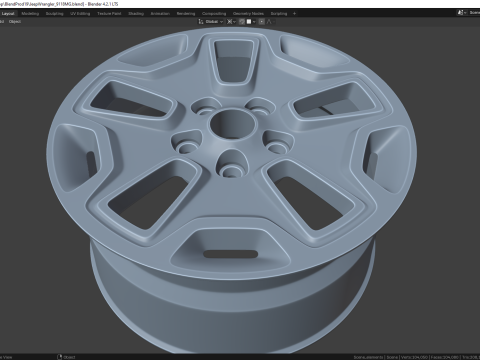Open the Object menu in viewport header
The height and width of the screenshot is (360, 480).
(x=15, y=22)
